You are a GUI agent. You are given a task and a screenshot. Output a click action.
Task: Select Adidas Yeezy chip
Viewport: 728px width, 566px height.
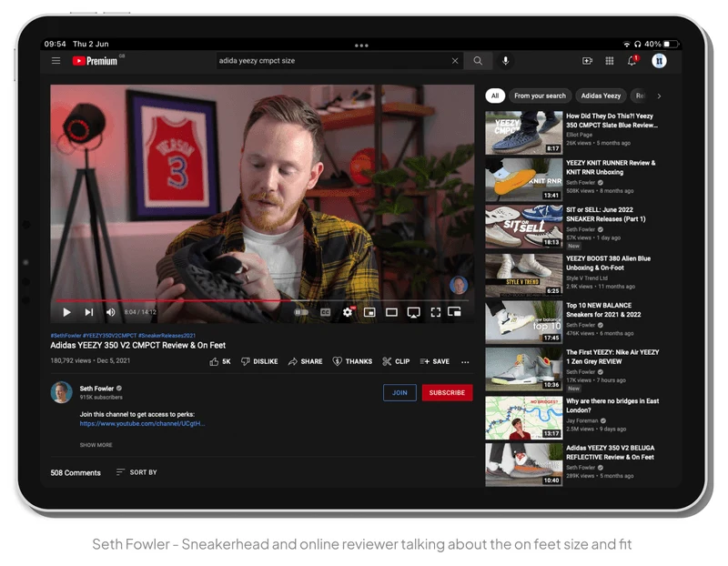(x=601, y=96)
